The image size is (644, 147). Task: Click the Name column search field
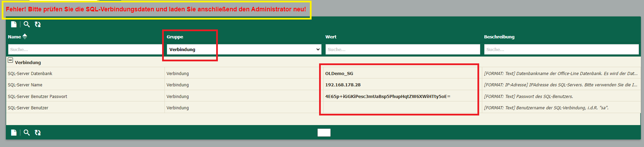(85, 49)
